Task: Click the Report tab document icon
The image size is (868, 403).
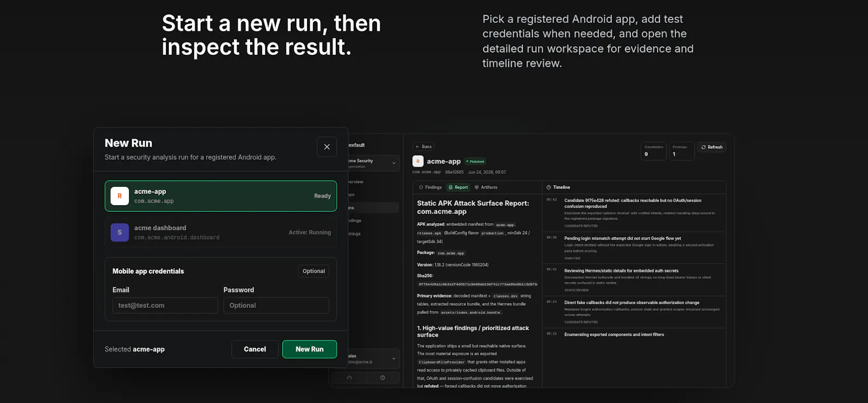Action: point(450,187)
